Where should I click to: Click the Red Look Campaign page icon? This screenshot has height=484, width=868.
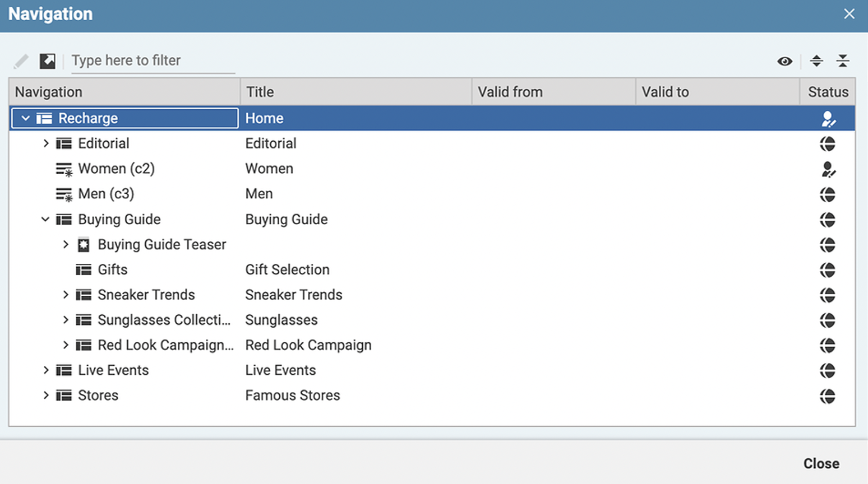click(84, 345)
